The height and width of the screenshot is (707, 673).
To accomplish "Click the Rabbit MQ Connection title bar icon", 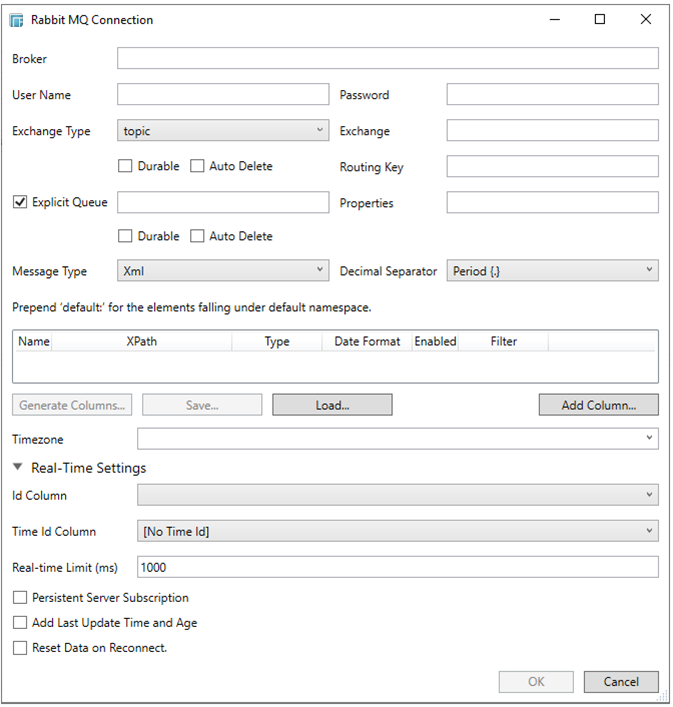I will [x=16, y=20].
